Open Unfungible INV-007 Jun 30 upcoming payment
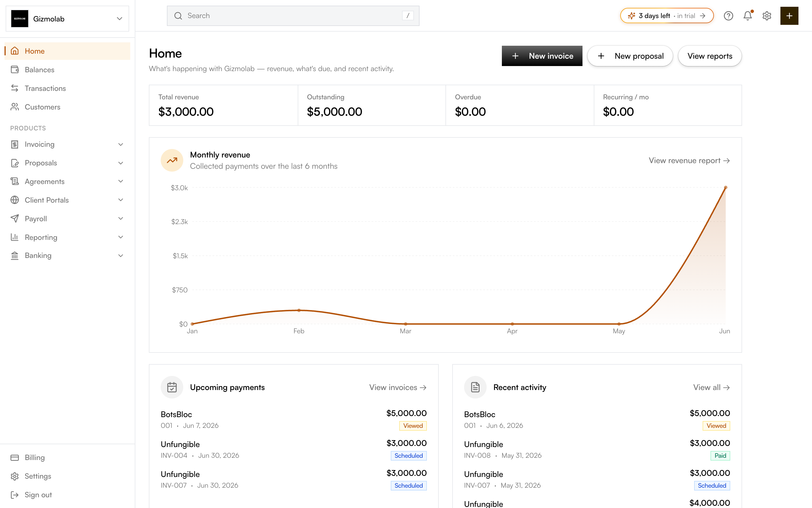 pyautogui.click(x=294, y=479)
